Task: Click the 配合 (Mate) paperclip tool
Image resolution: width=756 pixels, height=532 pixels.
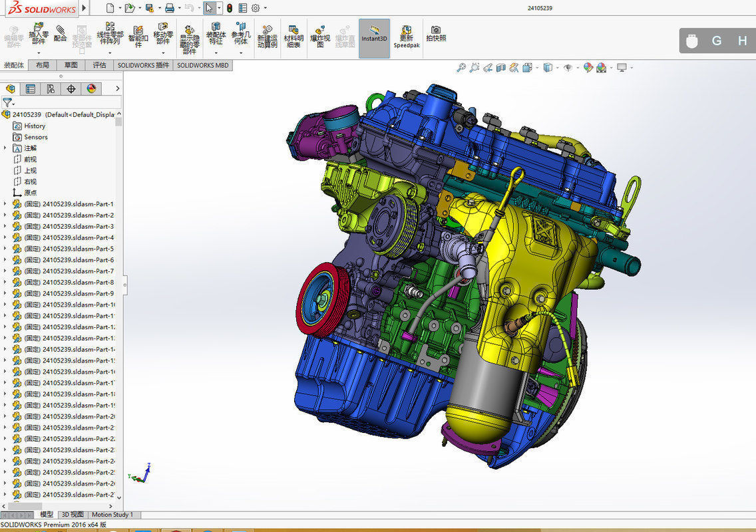Action: click(61, 34)
